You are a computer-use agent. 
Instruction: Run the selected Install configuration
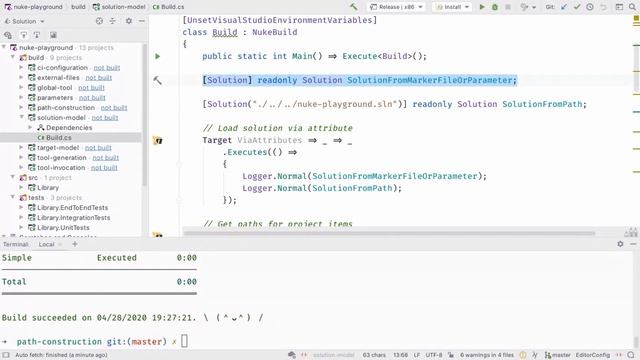482,7
